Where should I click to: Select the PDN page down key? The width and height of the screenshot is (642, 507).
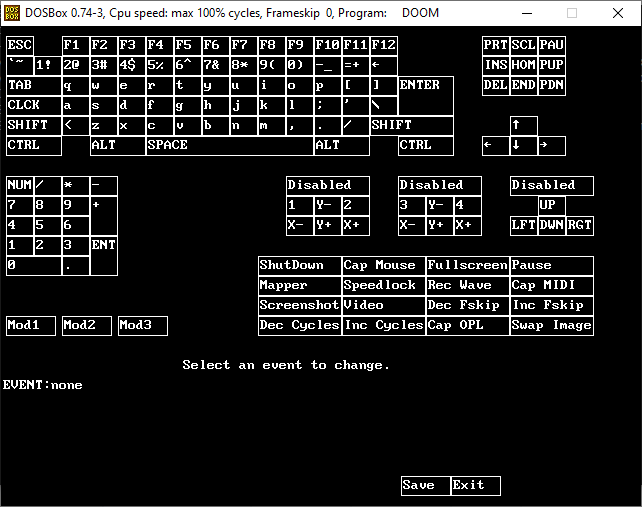point(552,85)
